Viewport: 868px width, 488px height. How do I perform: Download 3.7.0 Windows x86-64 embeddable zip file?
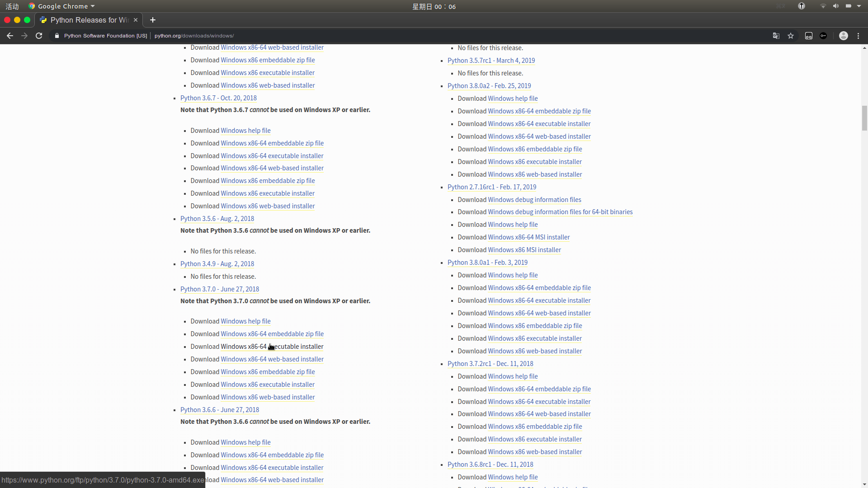coord(272,334)
